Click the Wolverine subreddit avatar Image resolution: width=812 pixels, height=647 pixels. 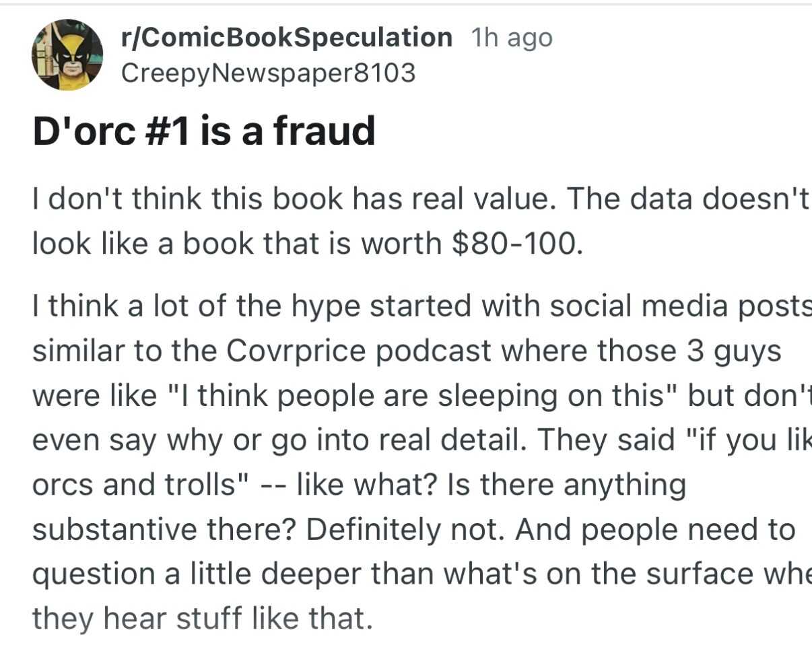click(x=67, y=55)
